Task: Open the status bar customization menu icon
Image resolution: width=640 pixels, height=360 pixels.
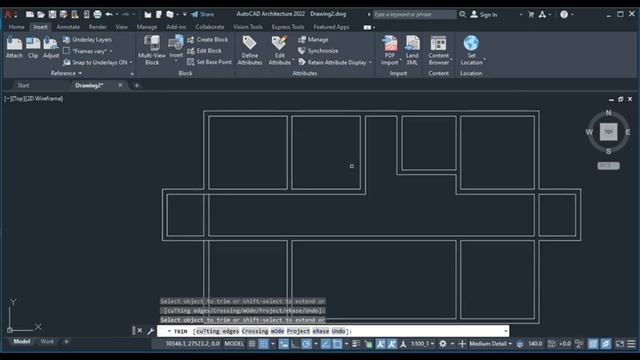Action: pyautogui.click(x=631, y=344)
